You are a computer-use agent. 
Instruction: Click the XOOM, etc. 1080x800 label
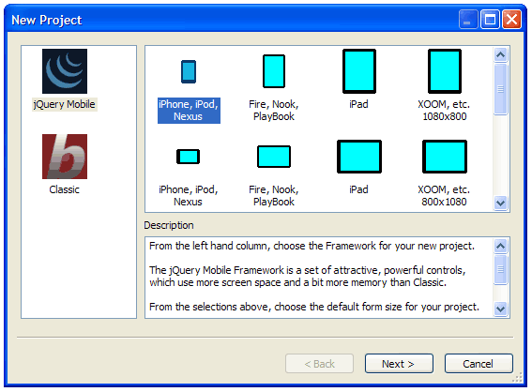(x=444, y=111)
